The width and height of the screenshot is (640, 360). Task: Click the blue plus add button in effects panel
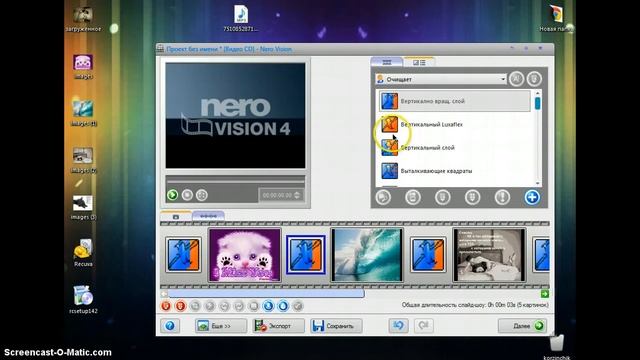point(532,198)
